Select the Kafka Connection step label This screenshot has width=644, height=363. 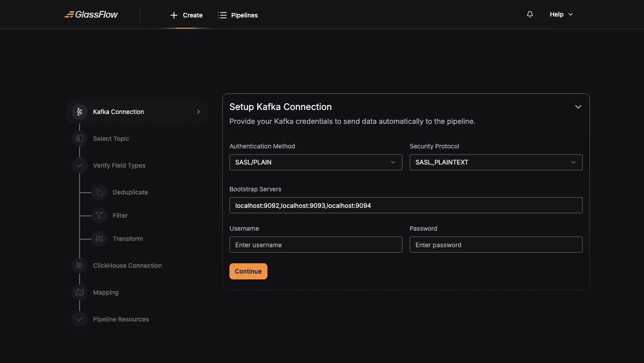coord(119,112)
